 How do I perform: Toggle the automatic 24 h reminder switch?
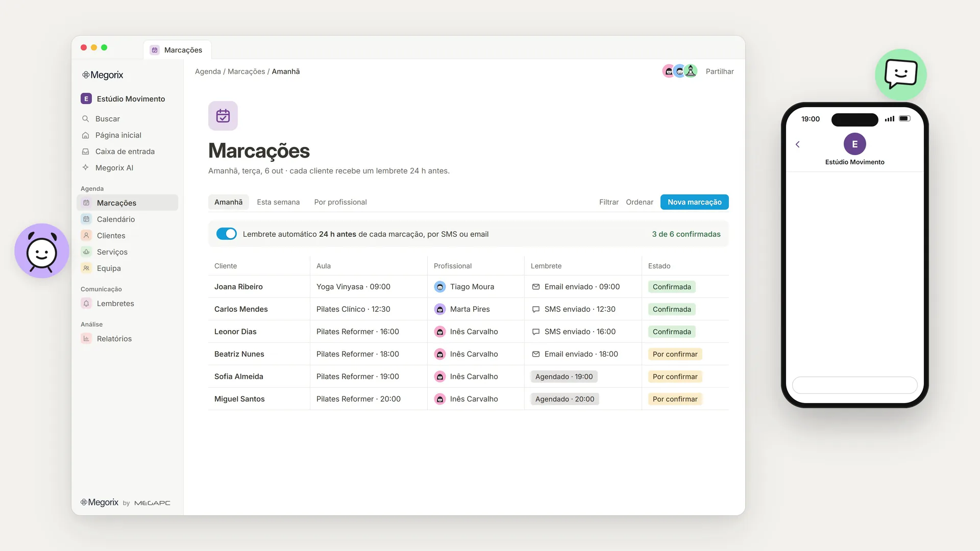pos(227,234)
